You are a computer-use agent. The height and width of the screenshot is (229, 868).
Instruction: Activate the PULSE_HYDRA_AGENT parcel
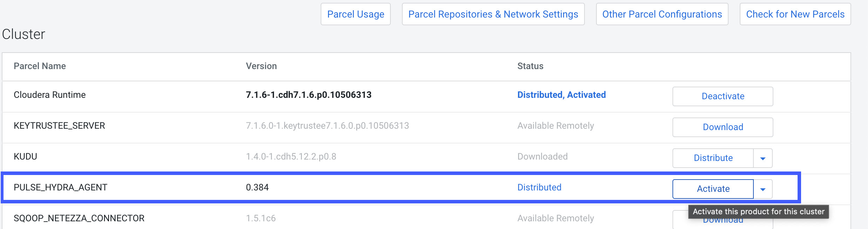713,189
